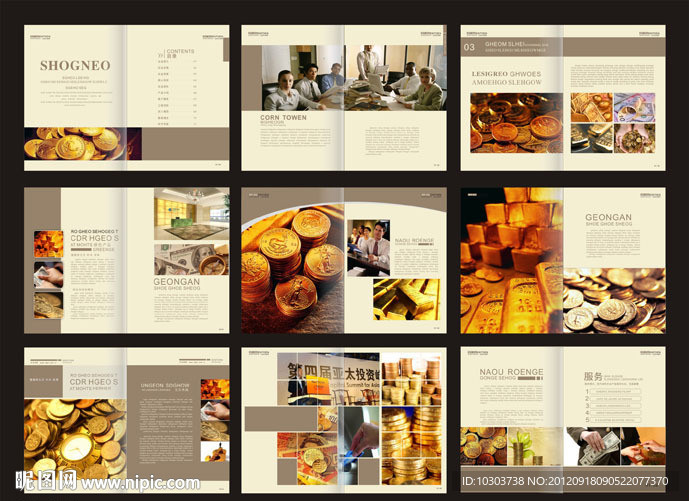
Task: Select the colorful foreign currency photo
Action: 634,107
